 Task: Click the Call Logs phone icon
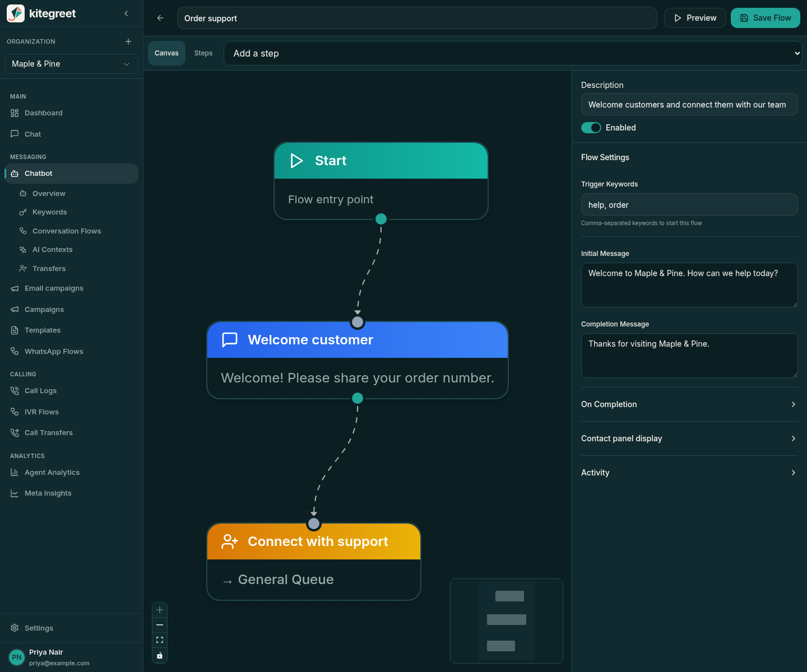[x=15, y=391]
